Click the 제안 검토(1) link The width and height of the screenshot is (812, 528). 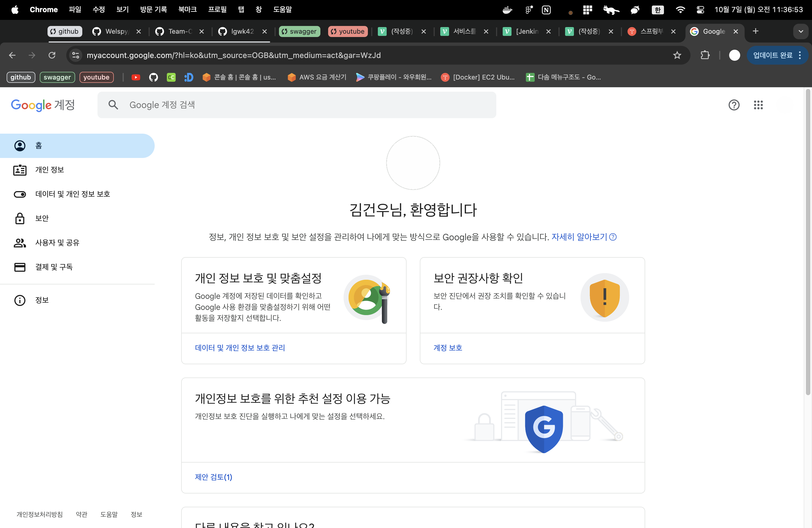(x=213, y=477)
